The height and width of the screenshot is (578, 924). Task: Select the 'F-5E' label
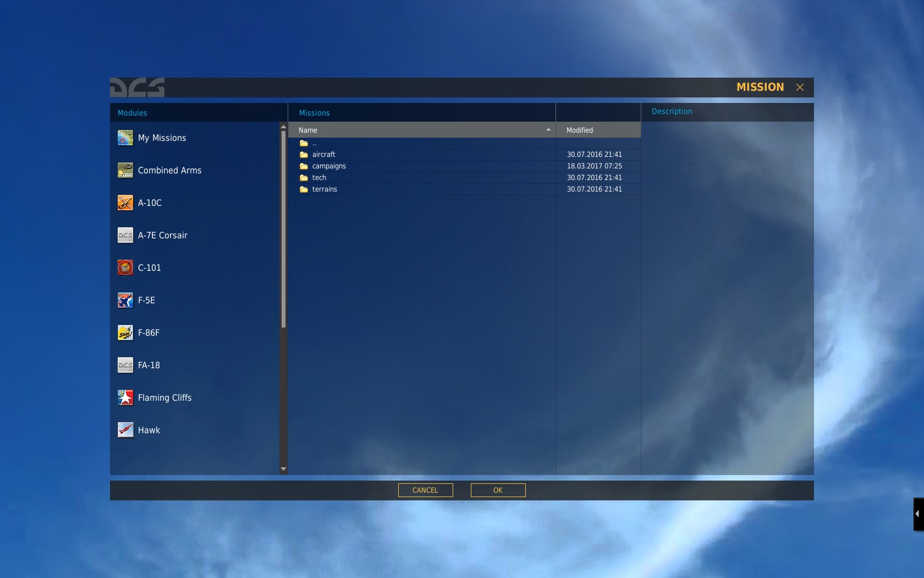pos(146,300)
